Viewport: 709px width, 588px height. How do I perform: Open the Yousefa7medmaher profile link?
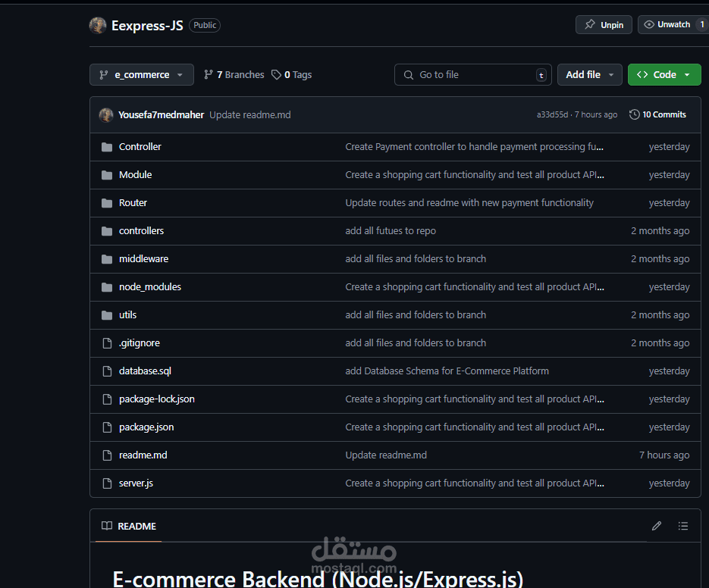click(x=161, y=115)
